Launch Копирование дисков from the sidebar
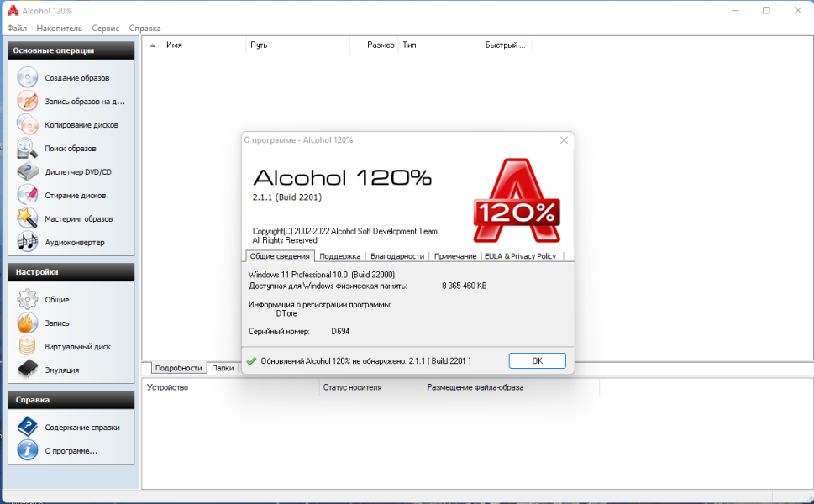814x504 pixels. click(x=81, y=124)
